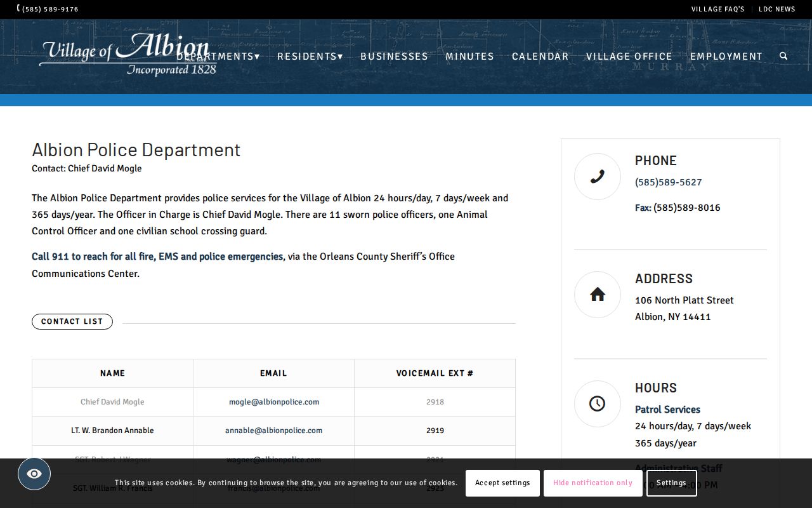The image size is (812, 508).
Task: Email annable@albionpolice.com
Action: (x=274, y=431)
